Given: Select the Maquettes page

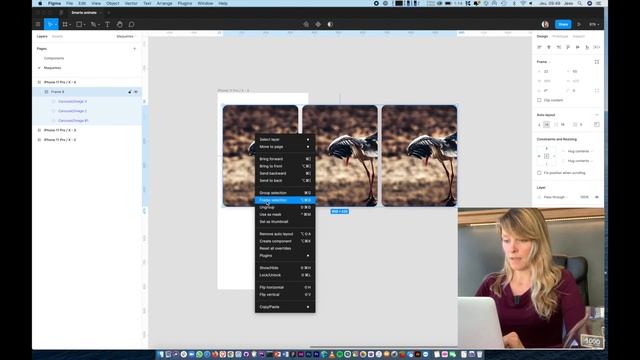Looking at the screenshot, I should [x=52, y=68].
